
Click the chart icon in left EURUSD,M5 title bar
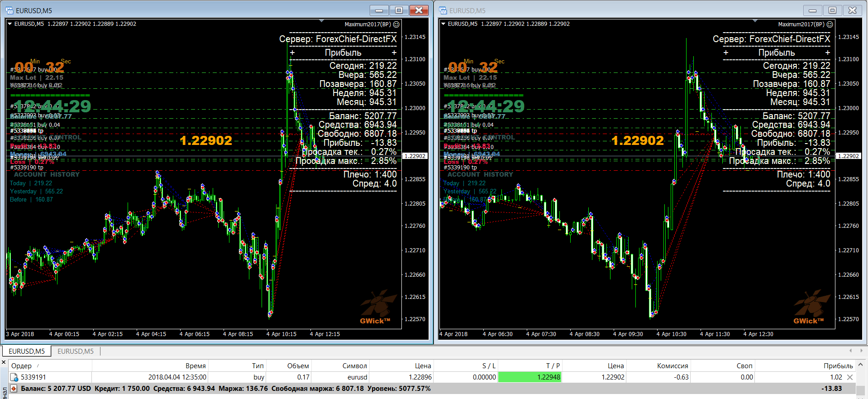pos(10,10)
